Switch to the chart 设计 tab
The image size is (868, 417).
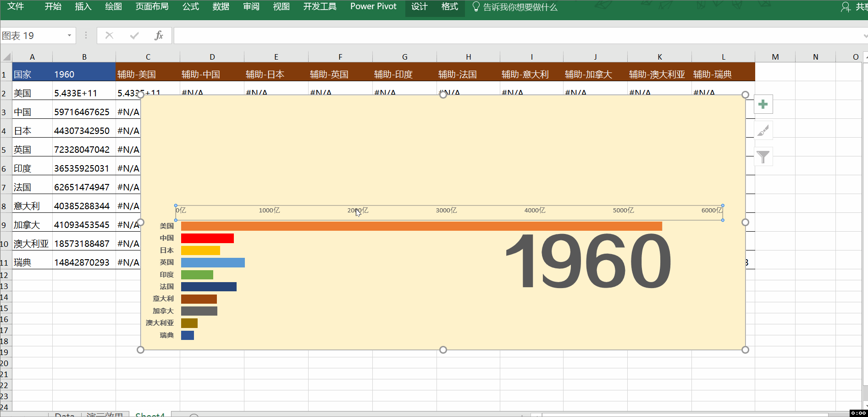tap(420, 6)
